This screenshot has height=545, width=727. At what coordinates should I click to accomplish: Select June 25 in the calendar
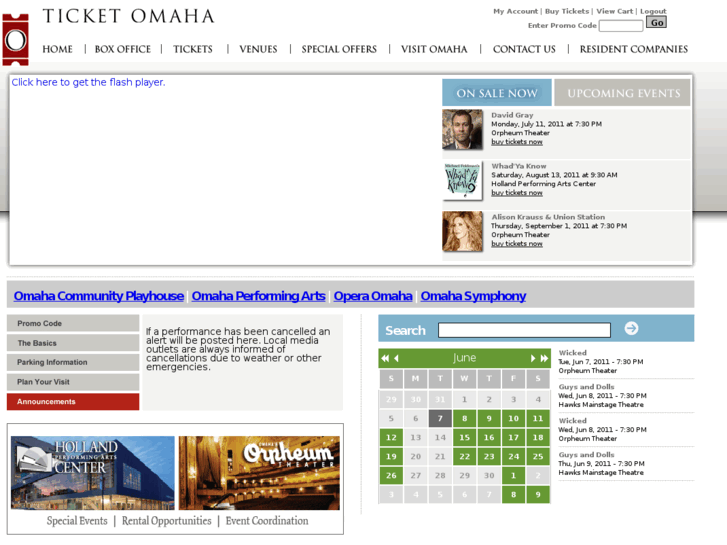click(538, 456)
